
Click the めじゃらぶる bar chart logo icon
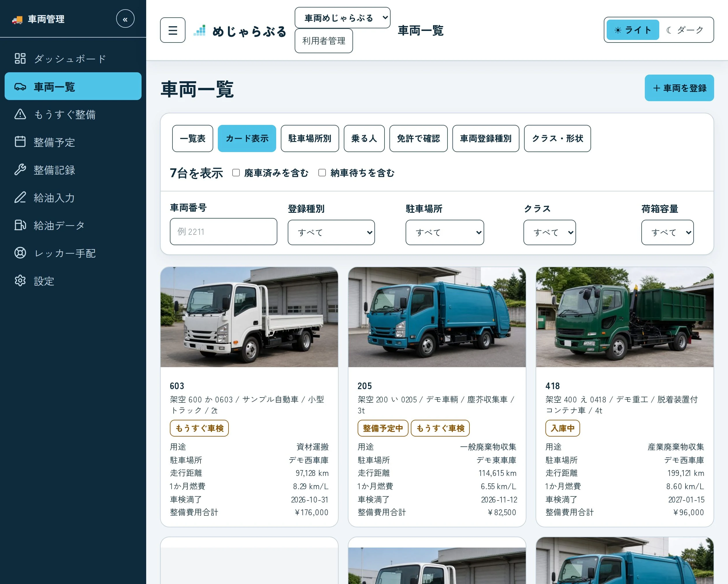[200, 31]
